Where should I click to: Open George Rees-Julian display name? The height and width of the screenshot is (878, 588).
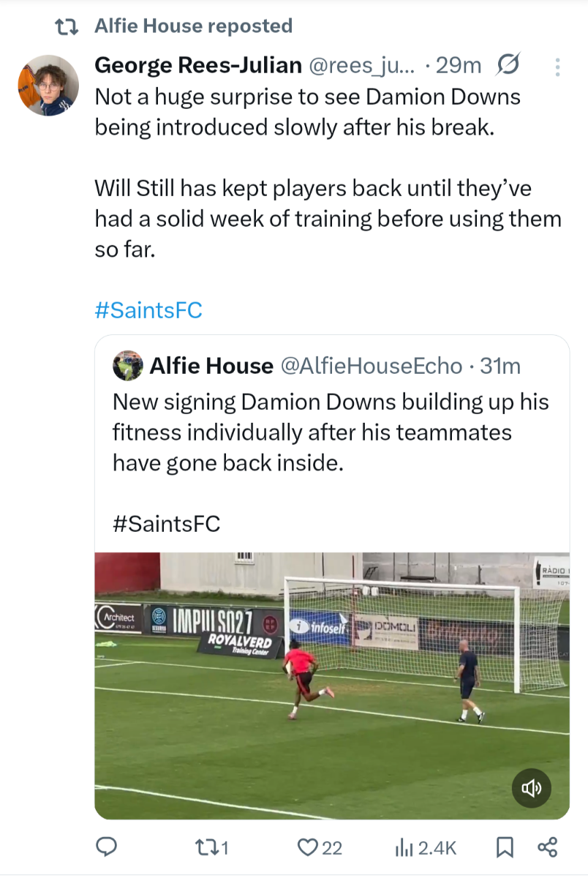click(198, 66)
